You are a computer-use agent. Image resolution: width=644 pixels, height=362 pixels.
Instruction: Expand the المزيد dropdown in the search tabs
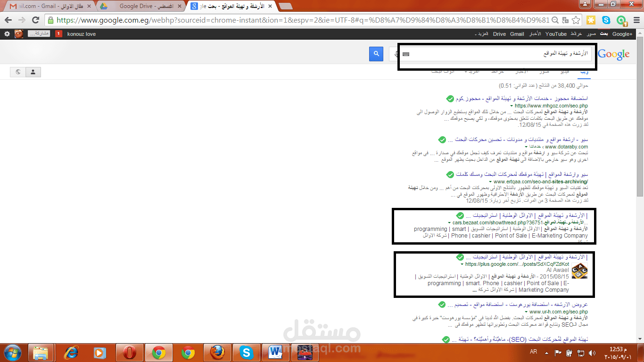click(x=472, y=72)
